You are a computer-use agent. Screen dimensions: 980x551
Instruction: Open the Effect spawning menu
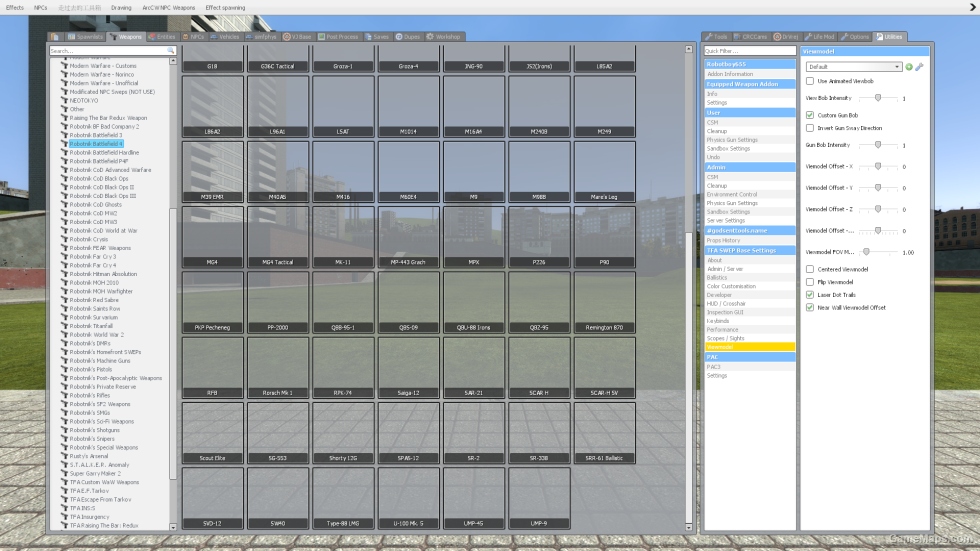(225, 7)
